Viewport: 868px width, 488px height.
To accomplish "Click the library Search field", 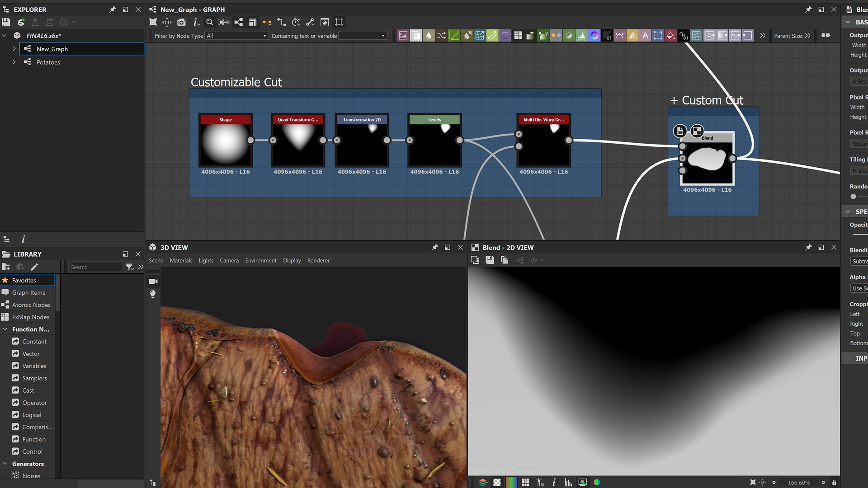I will [95, 267].
